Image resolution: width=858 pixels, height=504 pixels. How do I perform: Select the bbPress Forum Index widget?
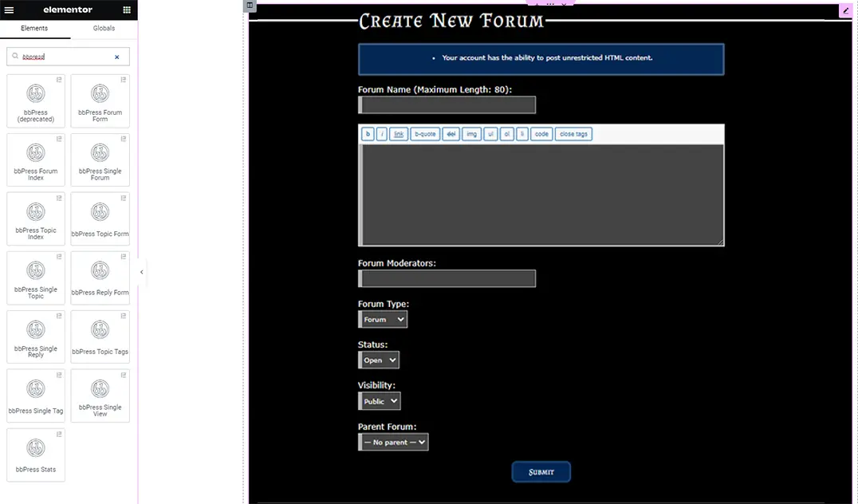click(x=36, y=160)
